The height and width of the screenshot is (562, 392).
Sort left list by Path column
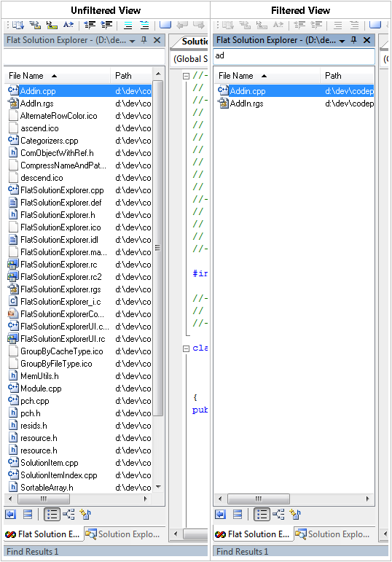point(131,76)
